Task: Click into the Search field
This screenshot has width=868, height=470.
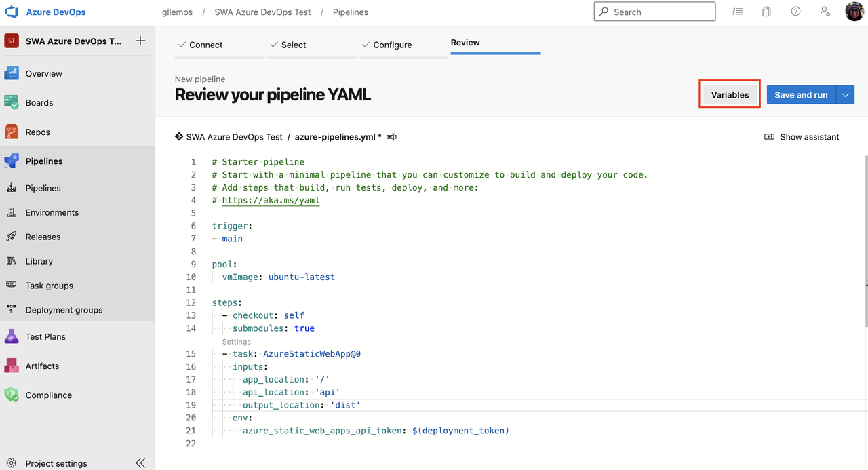Action: pyautogui.click(x=654, y=12)
